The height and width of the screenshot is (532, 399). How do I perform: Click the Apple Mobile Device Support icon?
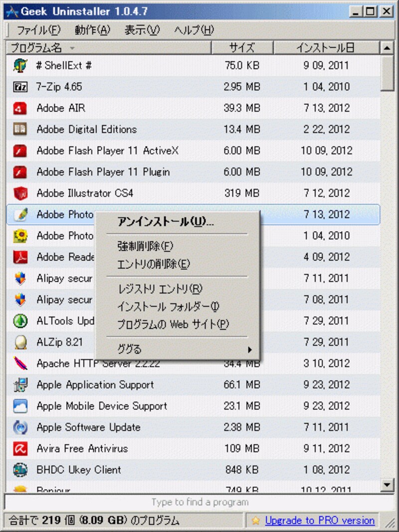point(20,406)
